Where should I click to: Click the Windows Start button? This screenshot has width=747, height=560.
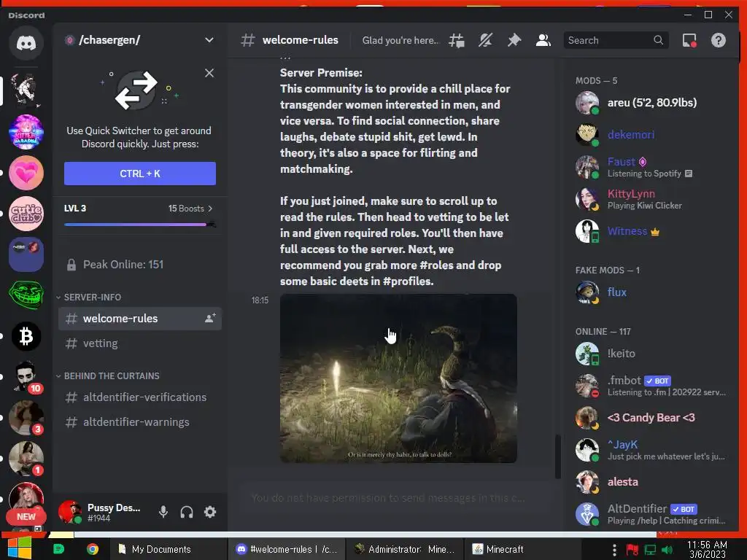tap(20, 548)
